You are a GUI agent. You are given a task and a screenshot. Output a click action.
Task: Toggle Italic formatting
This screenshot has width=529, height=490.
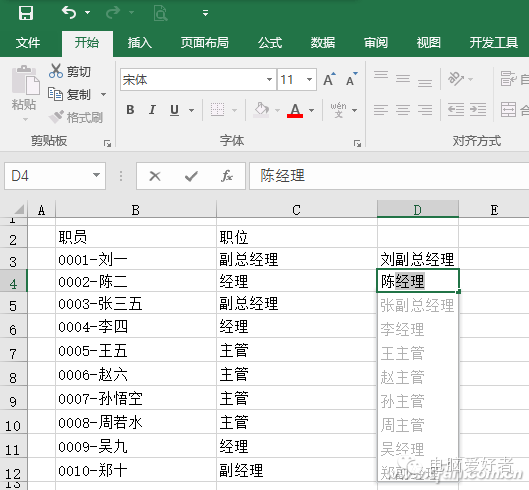coord(152,110)
